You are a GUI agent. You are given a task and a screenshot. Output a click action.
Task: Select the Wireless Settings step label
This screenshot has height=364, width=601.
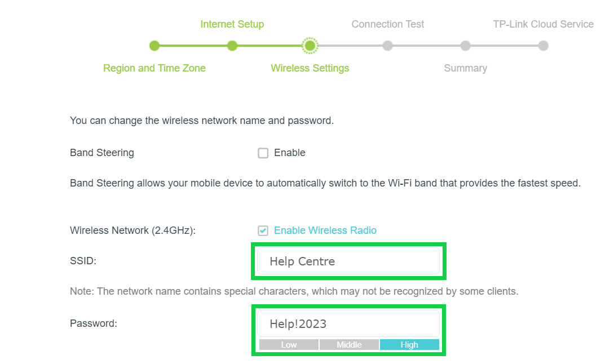point(310,68)
